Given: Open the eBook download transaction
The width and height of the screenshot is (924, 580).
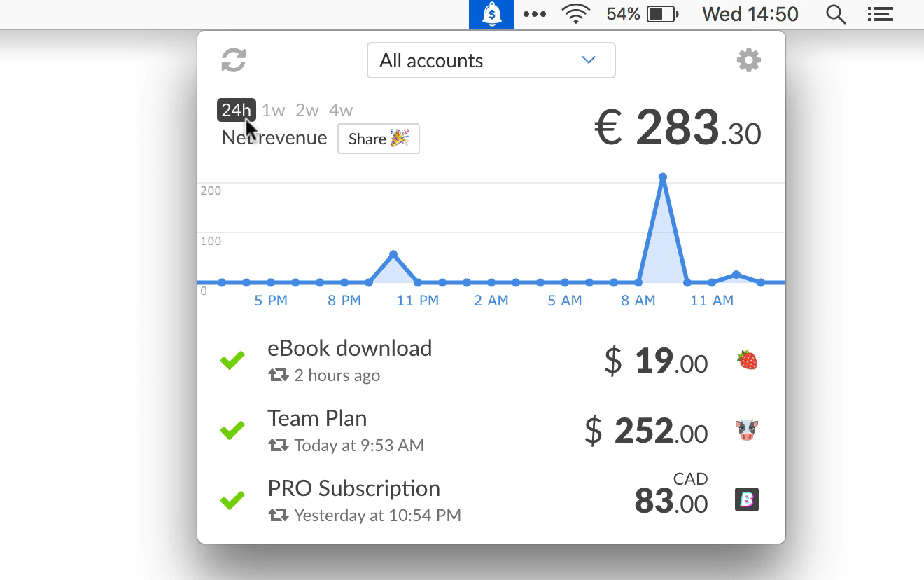Looking at the screenshot, I should click(x=491, y=361).
